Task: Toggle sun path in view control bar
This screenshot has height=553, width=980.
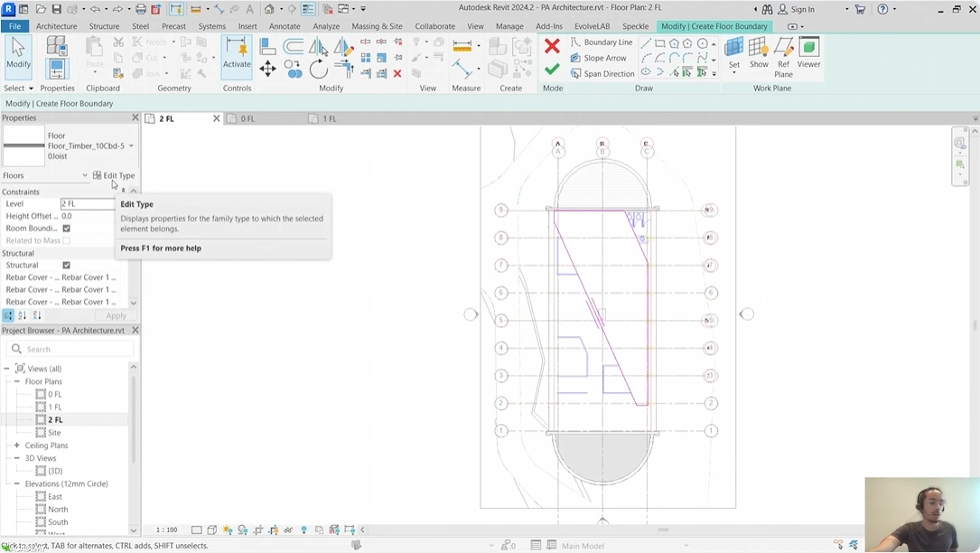Action: point(227,530)
